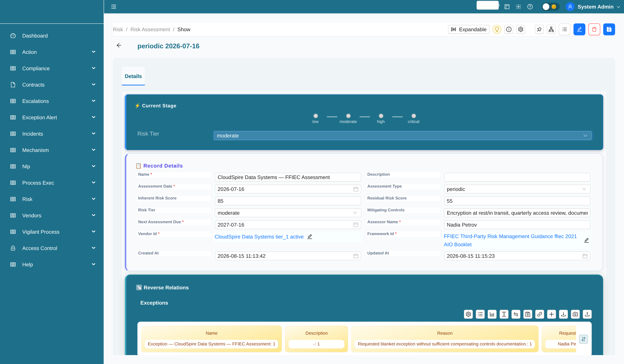
Task: Select the Details tab
Action: [133, 76]
